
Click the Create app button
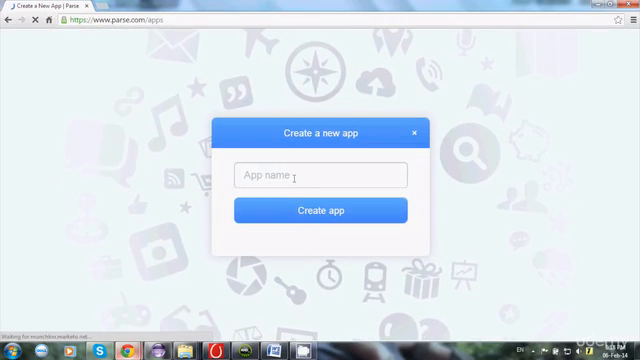320,211
